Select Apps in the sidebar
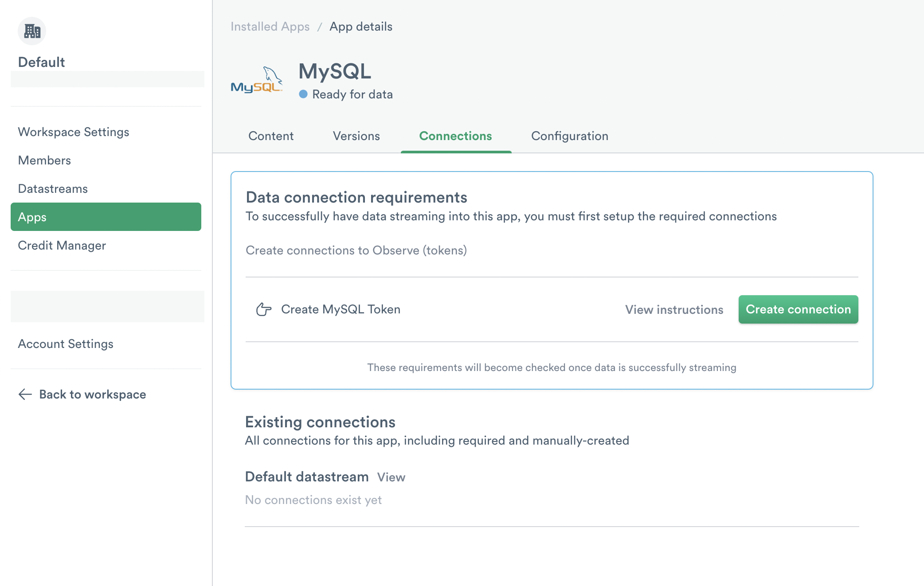The width and height of the screenshot is (924, 586). coord(106,217)
